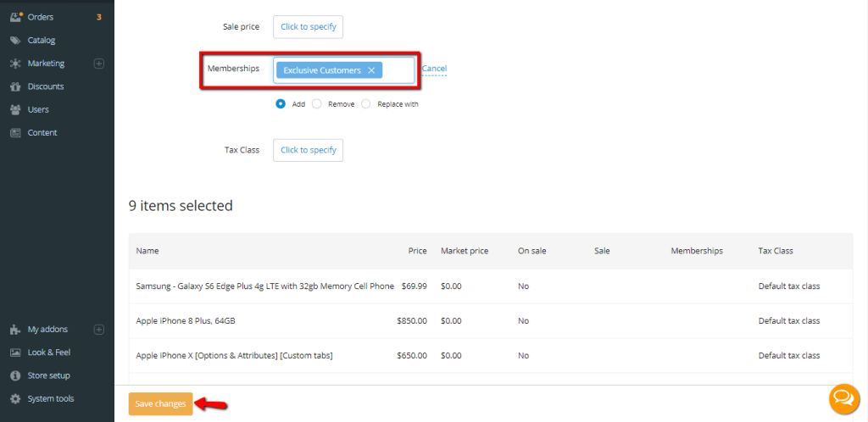Viewport: 868px width, 422px height.
Task: Click Samsung Galaxy S6 Edge Plus product name
Action: 265,286
